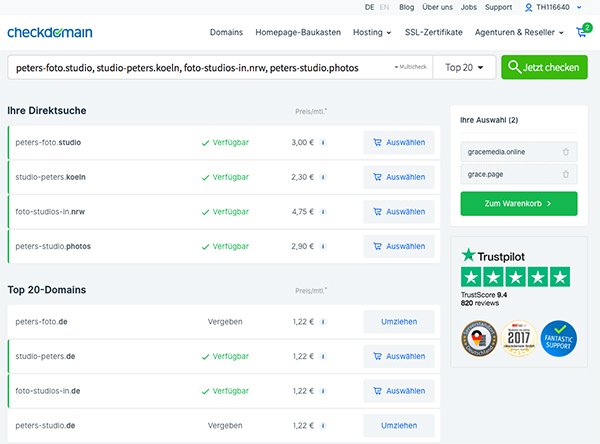Screen dimensions: 600x444
Task: Open the Domains menu item
Action: [226, 33]
